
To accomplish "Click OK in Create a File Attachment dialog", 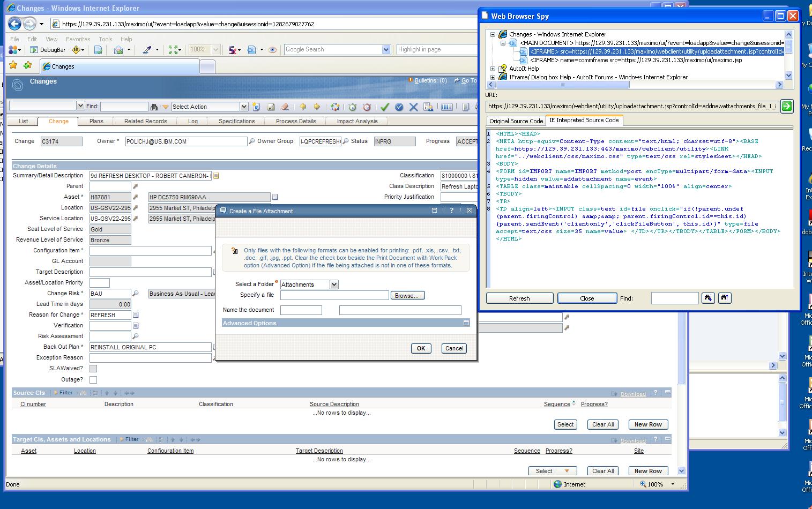I will 421,348.
